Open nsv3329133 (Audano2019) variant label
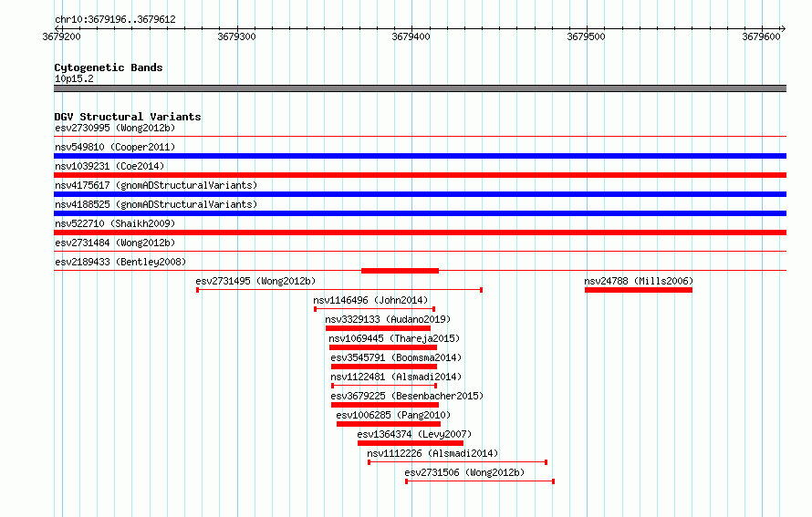 pyautogui.click(x=388, y=319)
